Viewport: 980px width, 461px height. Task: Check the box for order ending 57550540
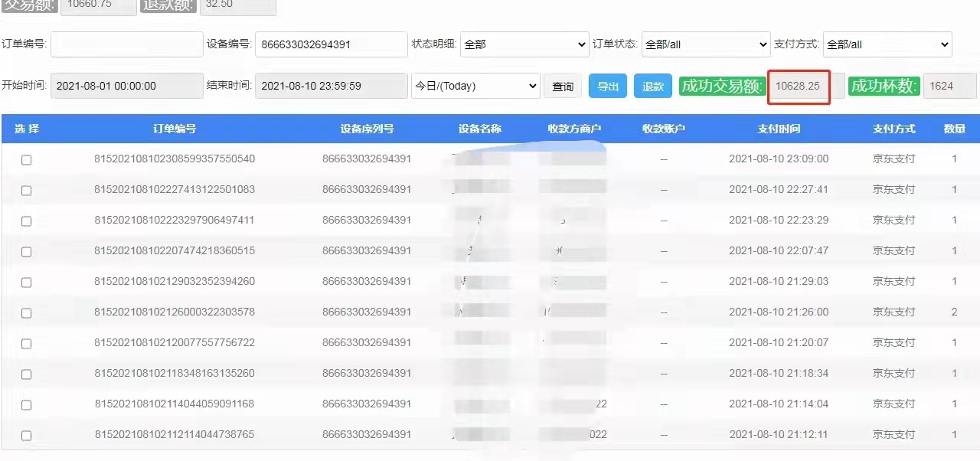[26, 160]
